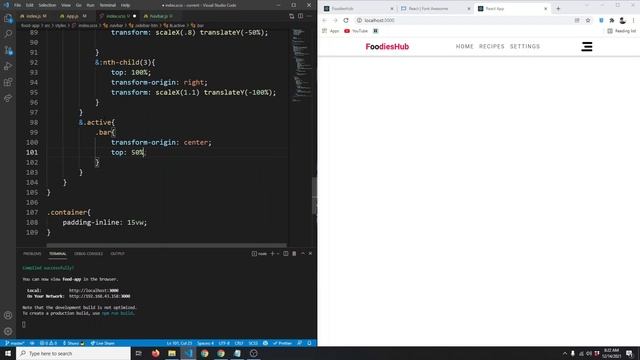The width and height of the screenshot is (640, 360).
Task: Click the editor horizontal scrollbar
Action: tap(166, 245)
